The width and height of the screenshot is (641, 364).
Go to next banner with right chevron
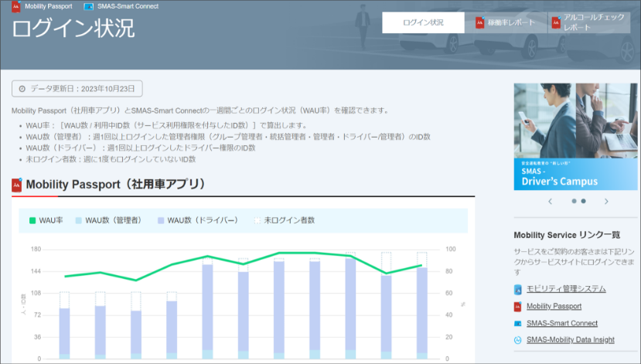pos(606,201)
